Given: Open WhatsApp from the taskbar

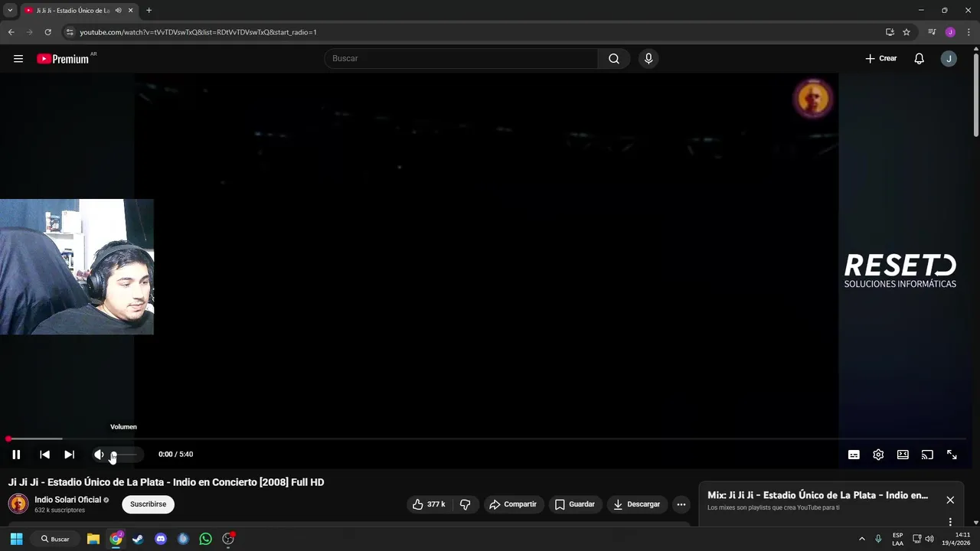Looking at the screenshot, I should pos(205,539).
